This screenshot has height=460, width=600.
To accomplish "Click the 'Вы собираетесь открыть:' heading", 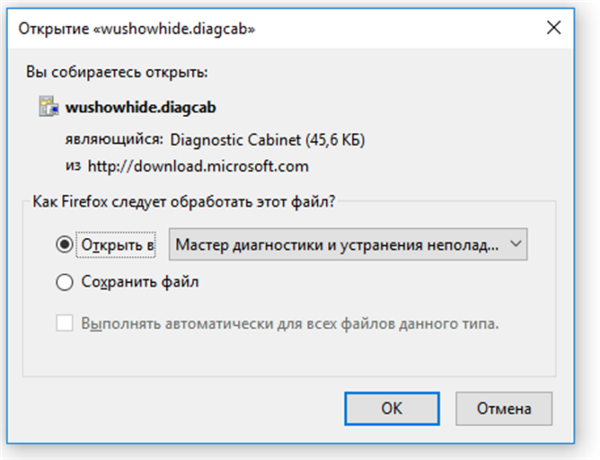I will click(117, 72).
